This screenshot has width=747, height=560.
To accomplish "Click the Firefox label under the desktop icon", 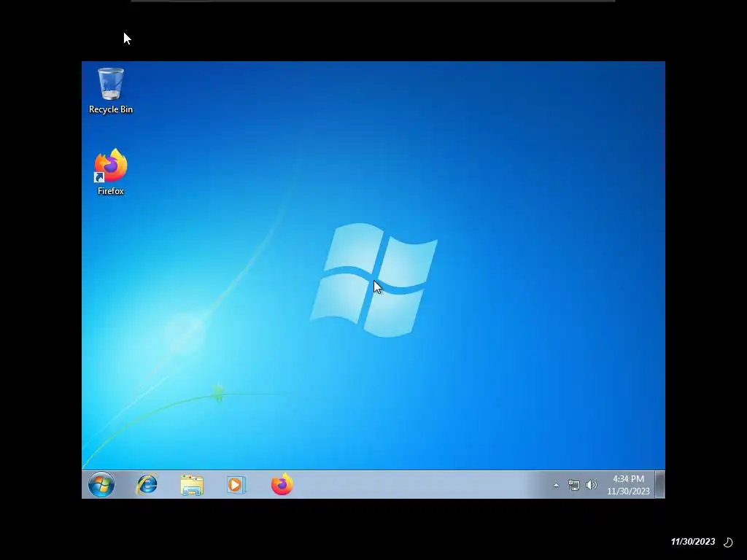I will pyautogui.click(x=111, y=191).
